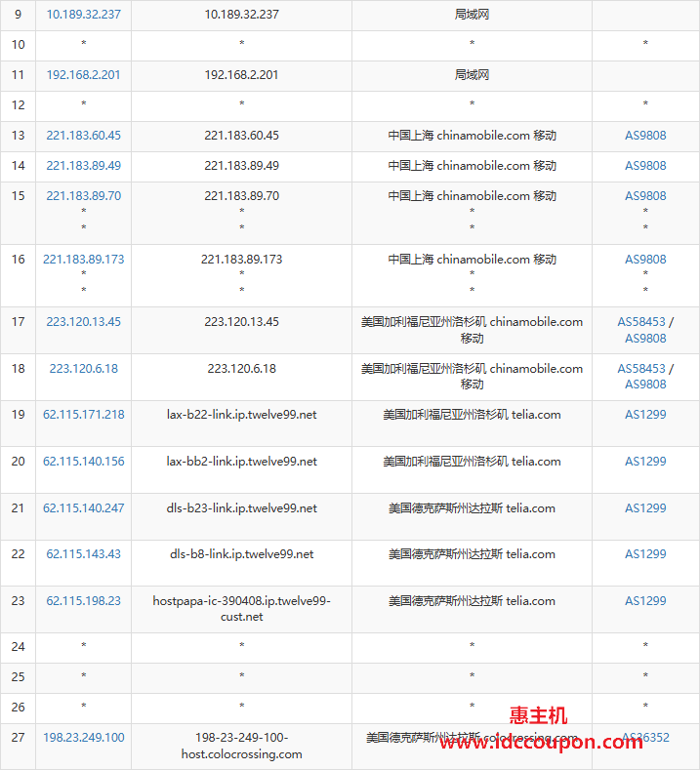Viewport: 700px width, 770px height.
Task: Click AS1299 link in hop 19 row
Action: [645, 415]
